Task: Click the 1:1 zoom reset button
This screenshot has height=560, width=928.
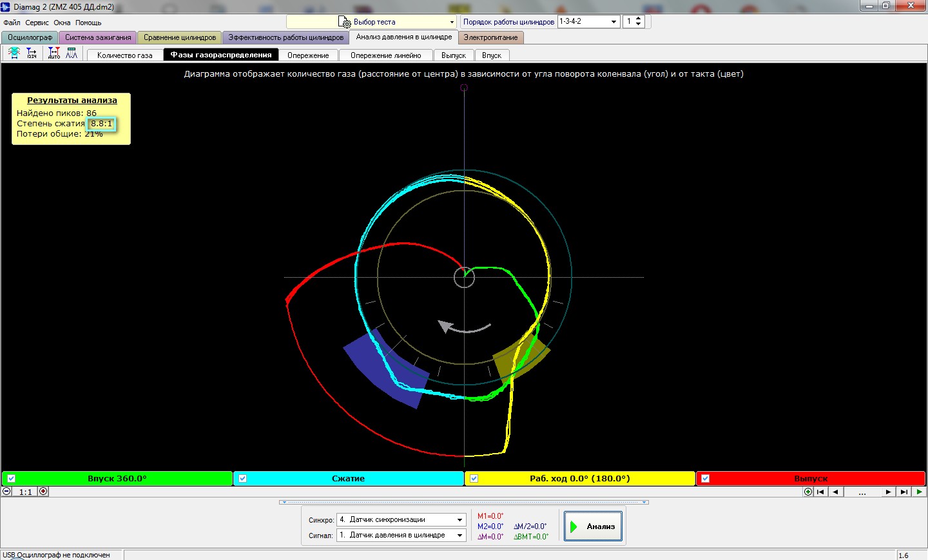Action: tap(25, 492)
